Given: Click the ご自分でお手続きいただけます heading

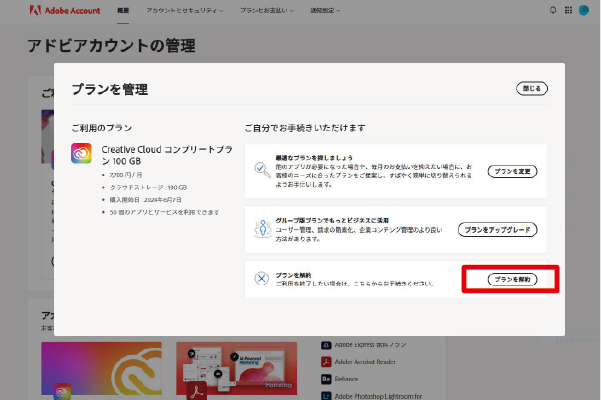Looking at the screenshot, I should coord(305,128).
